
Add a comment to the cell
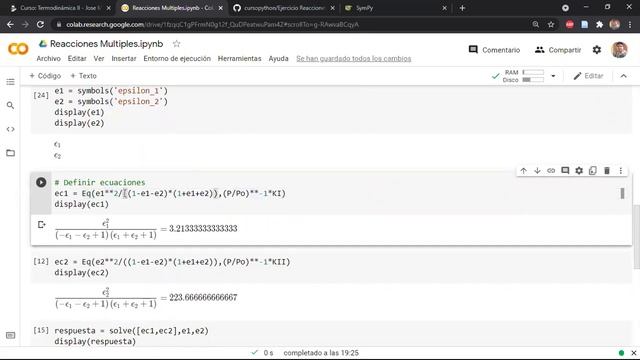coord(565,171)
